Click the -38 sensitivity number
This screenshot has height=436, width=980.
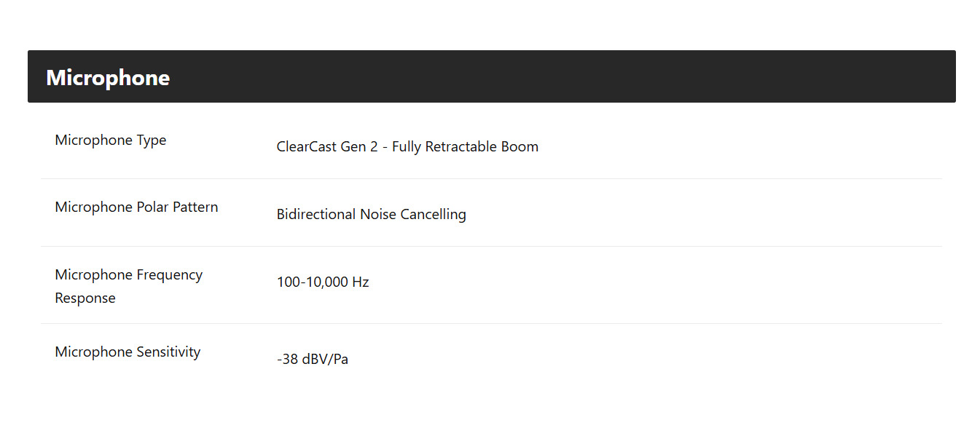pos(288,359)
